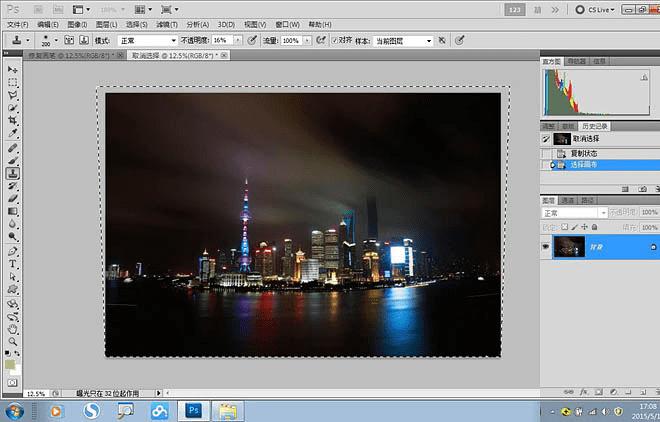Select the Blur tool

point(13,223)
